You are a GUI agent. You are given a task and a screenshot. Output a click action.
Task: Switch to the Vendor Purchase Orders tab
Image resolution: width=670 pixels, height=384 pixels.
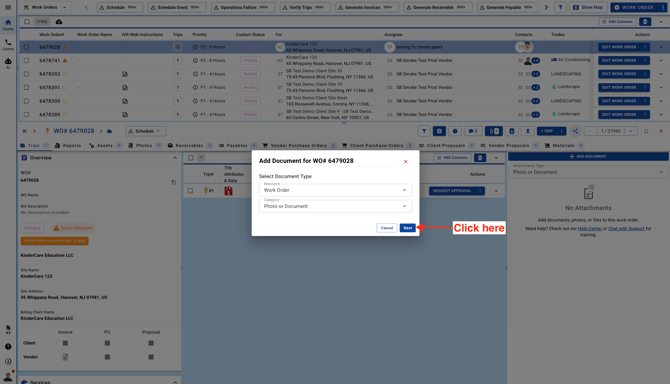(299, 146)
